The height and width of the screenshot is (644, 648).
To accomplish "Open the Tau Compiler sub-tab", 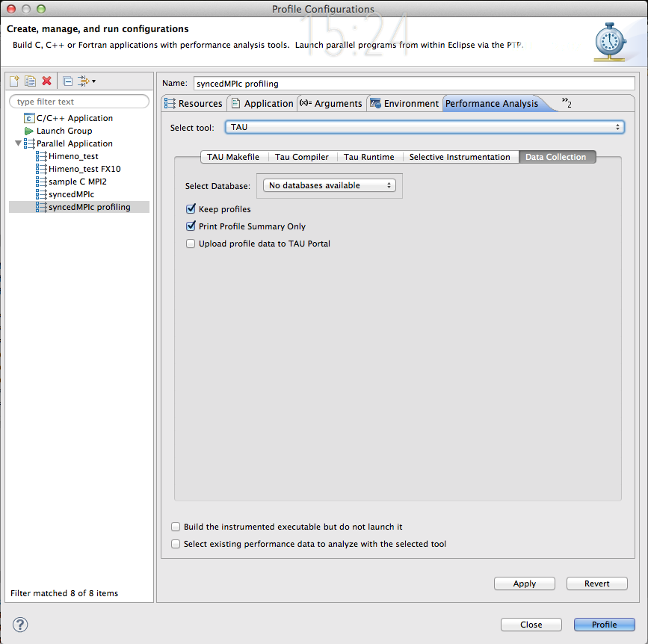I will [302, 157].
